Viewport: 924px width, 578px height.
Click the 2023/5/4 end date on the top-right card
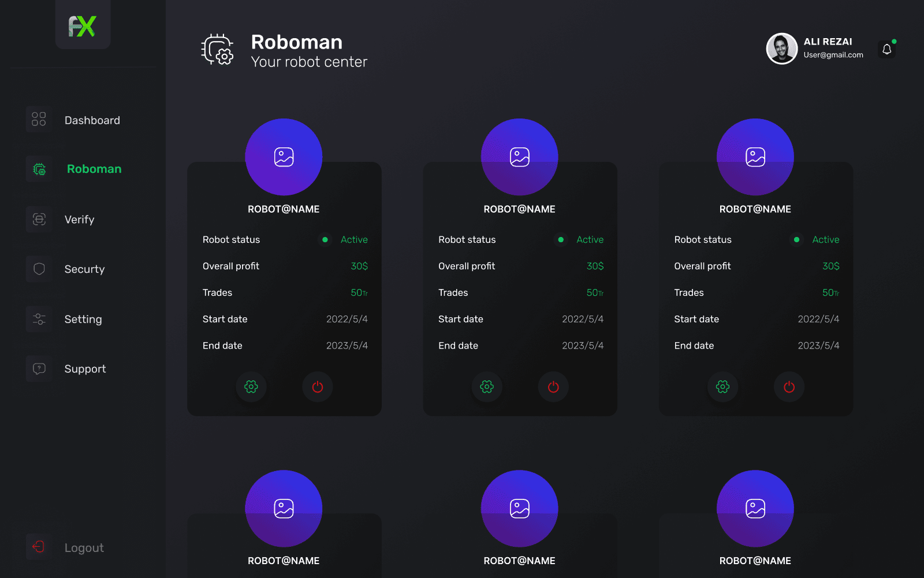819,346
